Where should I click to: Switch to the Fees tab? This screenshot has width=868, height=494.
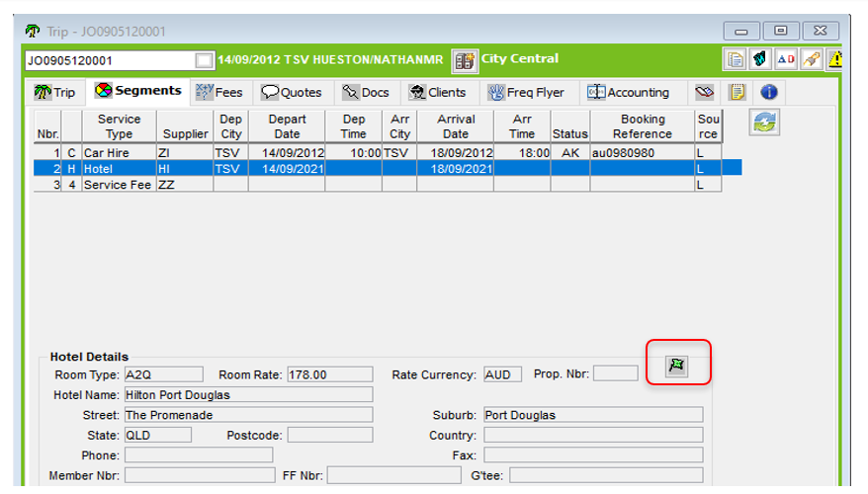tap(218, 92)
